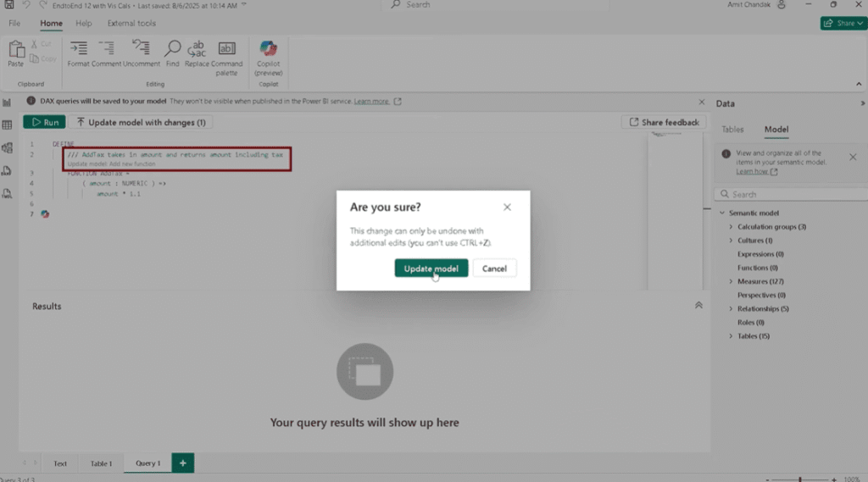Open the Report view in left sidebar

pos(7,102)
